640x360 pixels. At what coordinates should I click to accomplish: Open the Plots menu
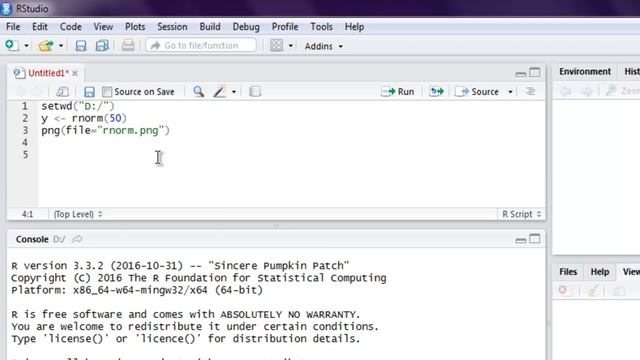(135, 27)
